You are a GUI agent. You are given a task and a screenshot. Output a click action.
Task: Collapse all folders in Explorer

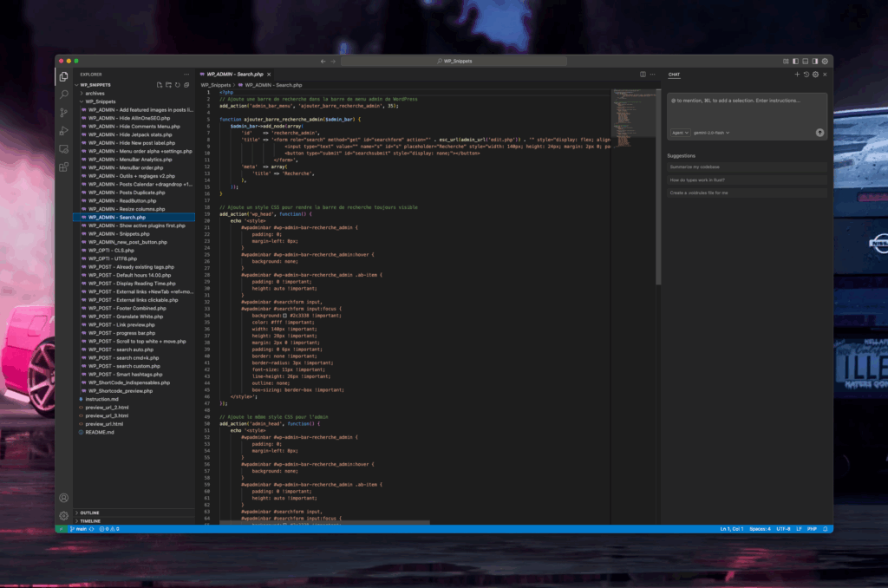click(x=186, y=85)
